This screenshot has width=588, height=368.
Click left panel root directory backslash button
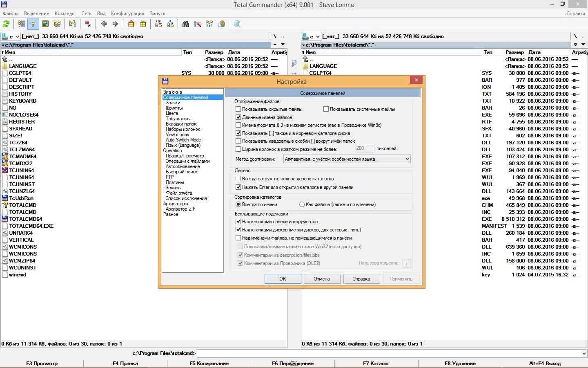[x=275, y=36]
